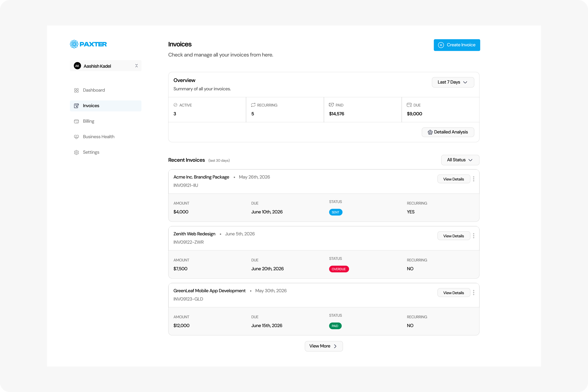Open kebab menu for GreenLeaf invoice
Viewport: 588px width, 392px height.
473,293
